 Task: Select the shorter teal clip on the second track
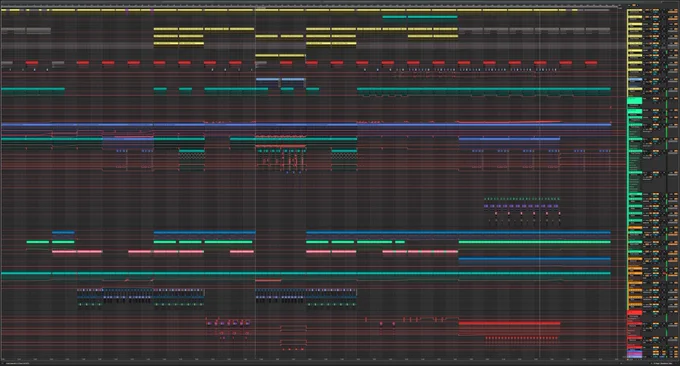point(394,17)
